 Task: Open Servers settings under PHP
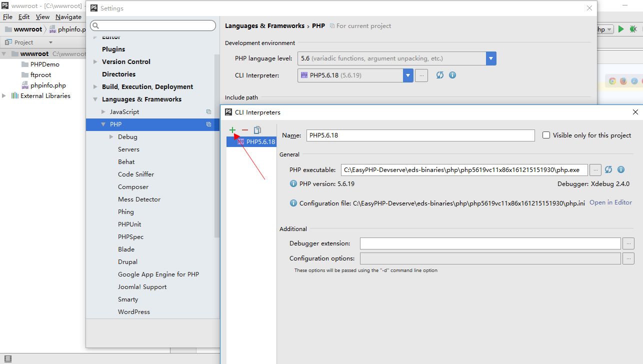128,149
